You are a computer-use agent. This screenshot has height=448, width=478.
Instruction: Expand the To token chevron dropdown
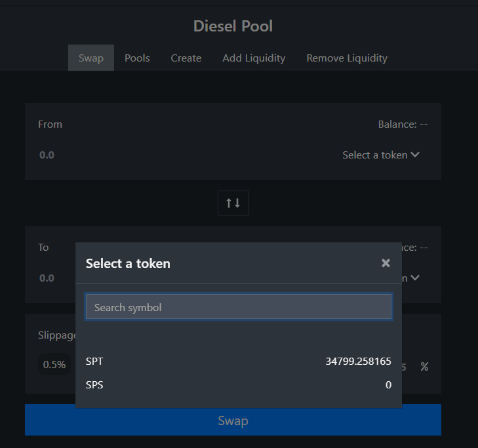click(415, 278)
